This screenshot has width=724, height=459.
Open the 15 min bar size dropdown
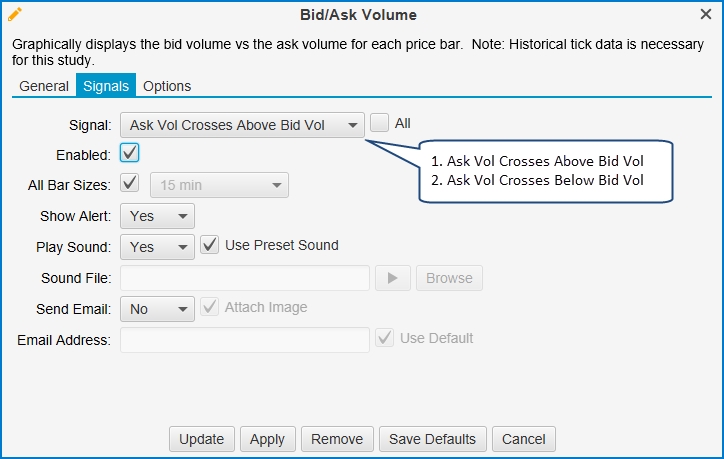[x=219, y=185]
